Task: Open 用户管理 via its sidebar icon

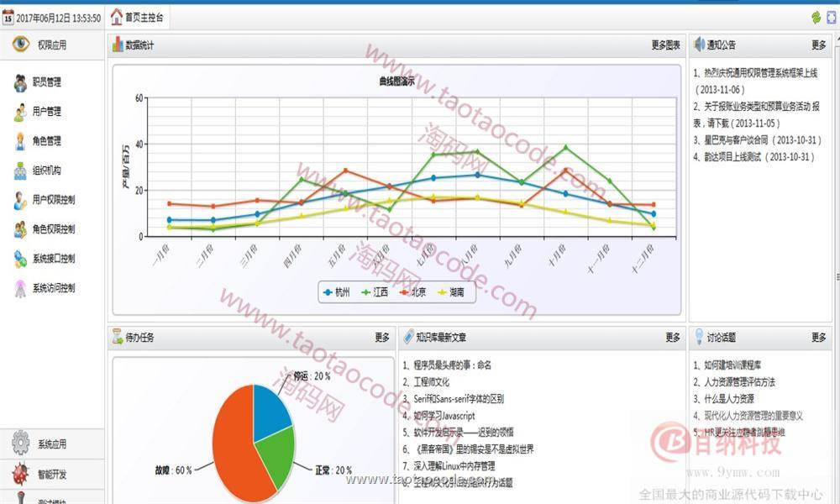Action: point(20,112)
